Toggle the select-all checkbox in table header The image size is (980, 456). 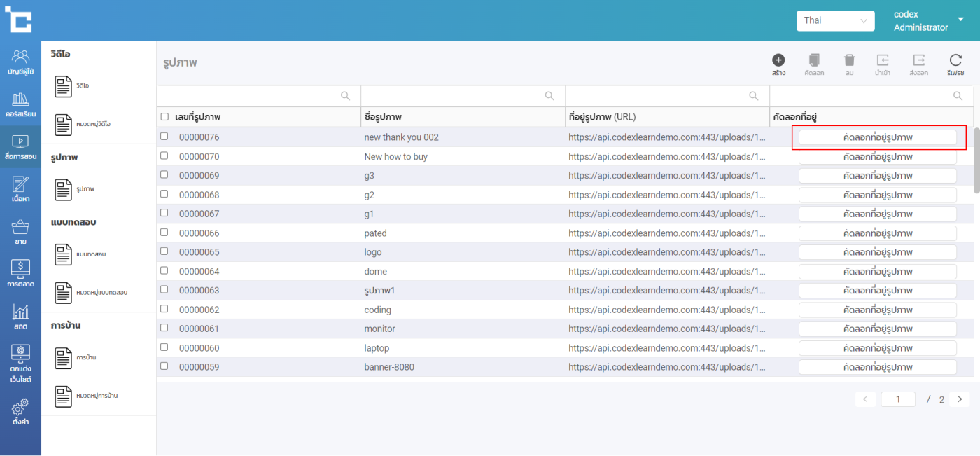pos(164,117)
